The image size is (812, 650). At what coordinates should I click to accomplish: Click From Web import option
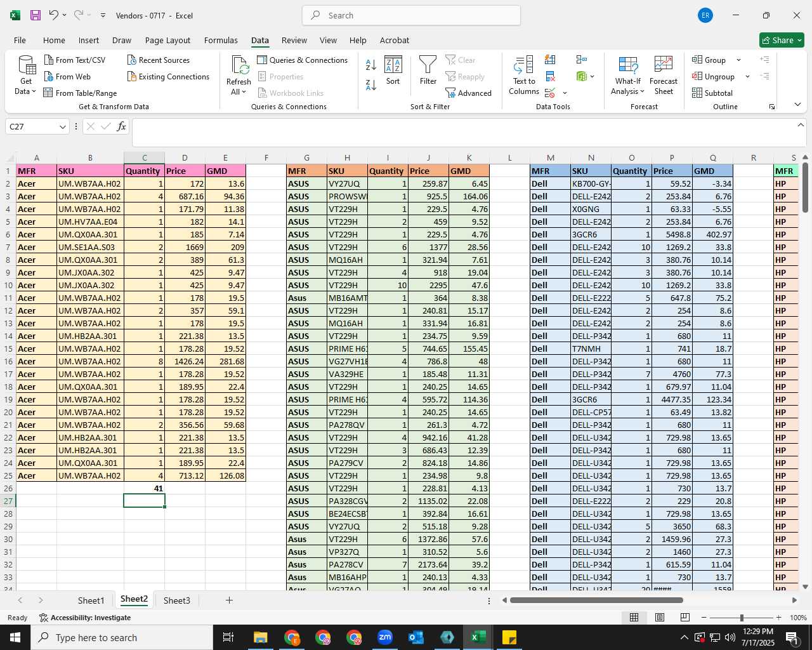point(67,76)
